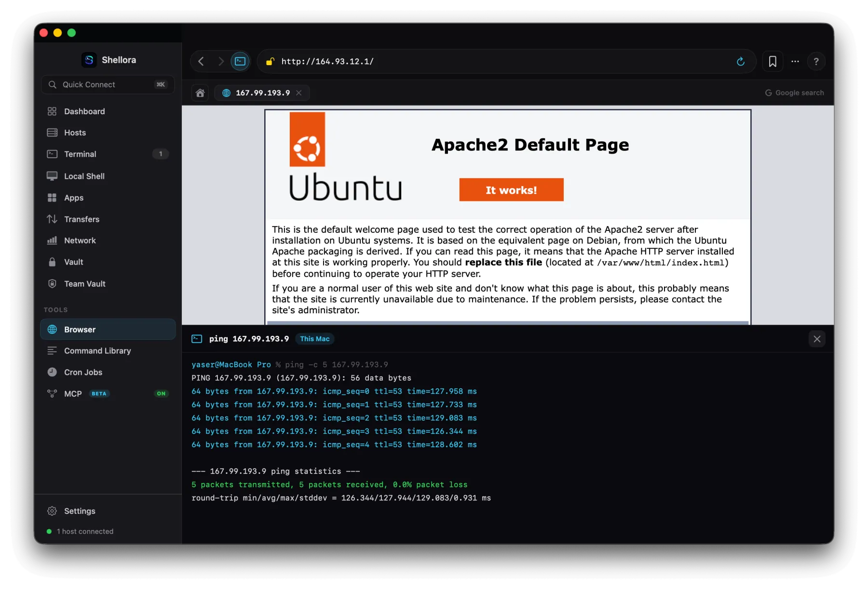Select the 167.99.193.9 tab

coord(262,93)
